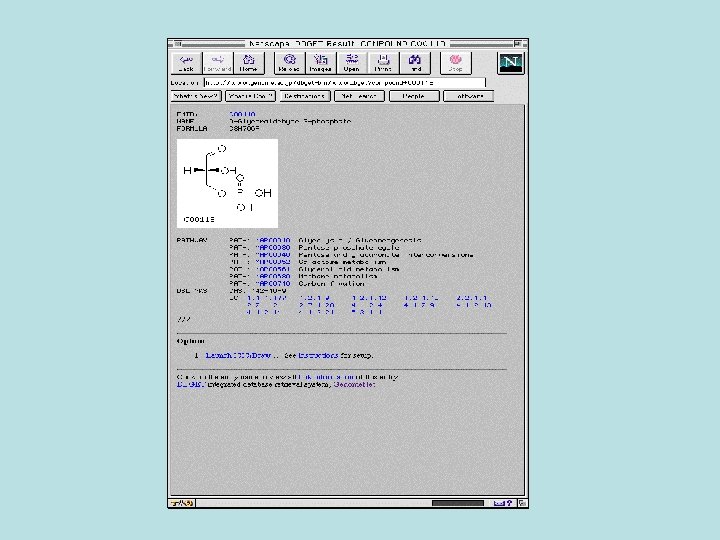Click the People directory button
Viewport: 720px width, 540px height.
tap(413, 96)
